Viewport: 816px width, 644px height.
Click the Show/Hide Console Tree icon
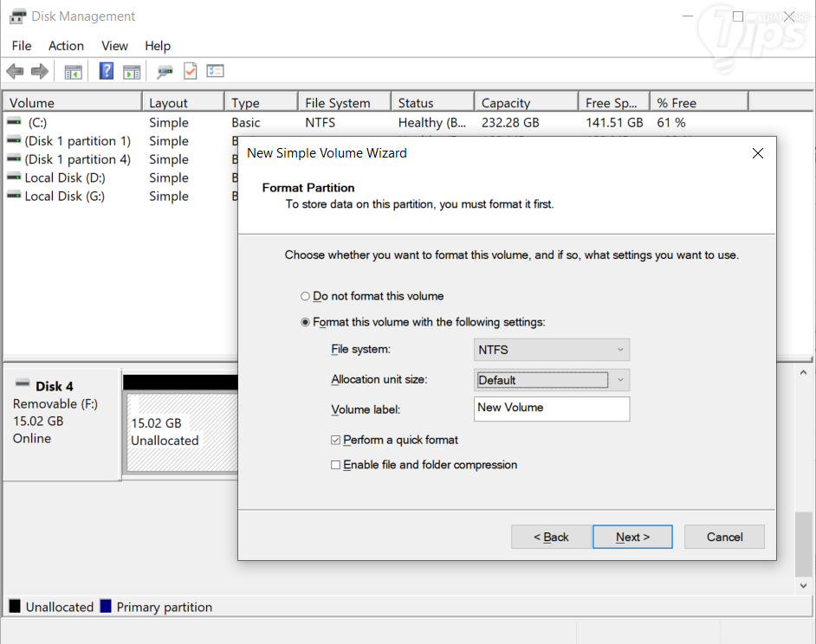74,72
